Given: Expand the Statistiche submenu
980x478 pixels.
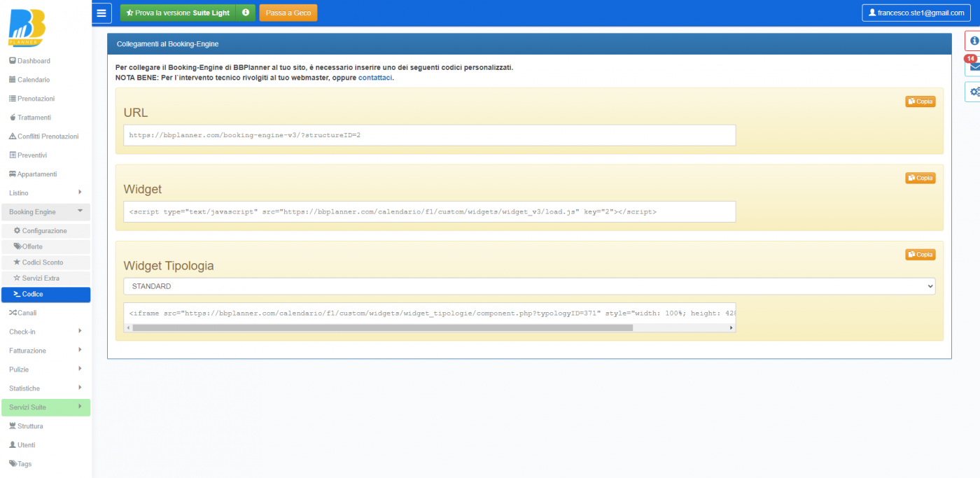Looking at the screenshot, I should [x=45, y=388].
